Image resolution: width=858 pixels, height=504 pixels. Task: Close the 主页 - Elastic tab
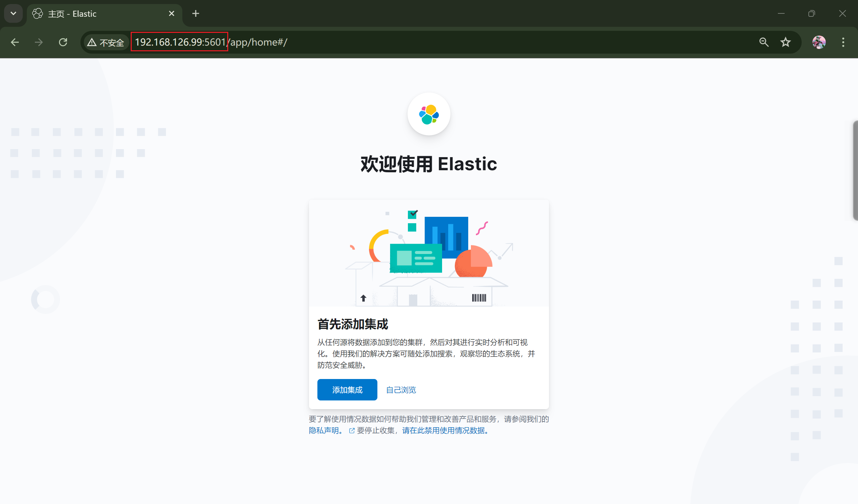click(172, 14)
